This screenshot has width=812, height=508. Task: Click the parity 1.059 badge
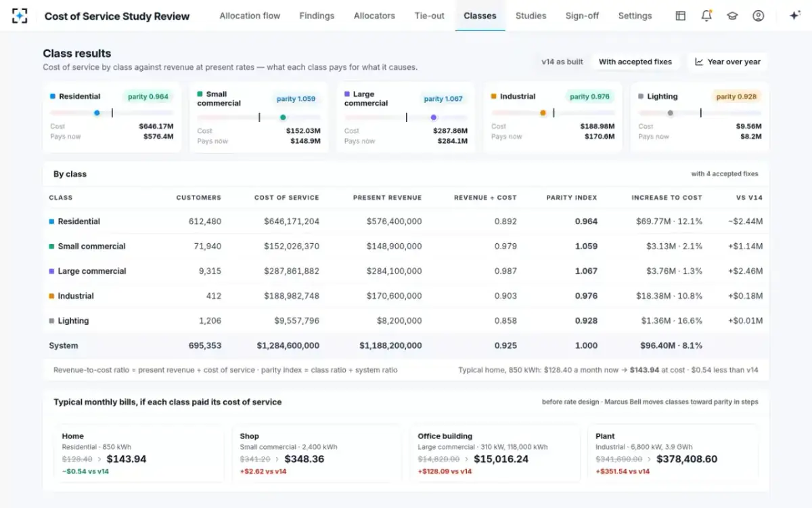pyautogui.click(x=296, y=99)
